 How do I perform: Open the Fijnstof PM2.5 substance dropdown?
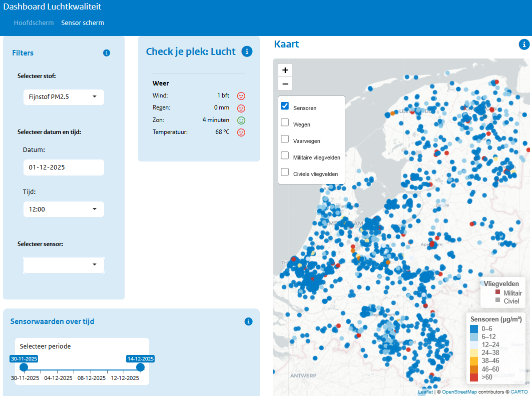click(64, 97)
